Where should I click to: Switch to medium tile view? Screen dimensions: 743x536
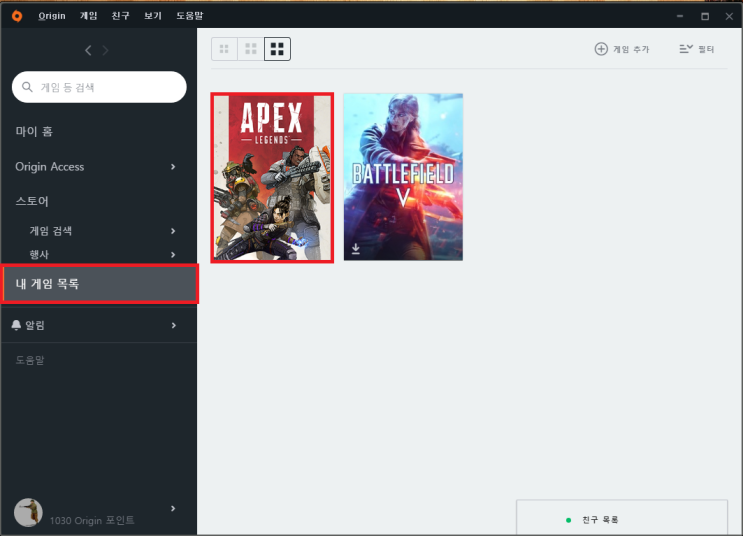pos(251,49)
